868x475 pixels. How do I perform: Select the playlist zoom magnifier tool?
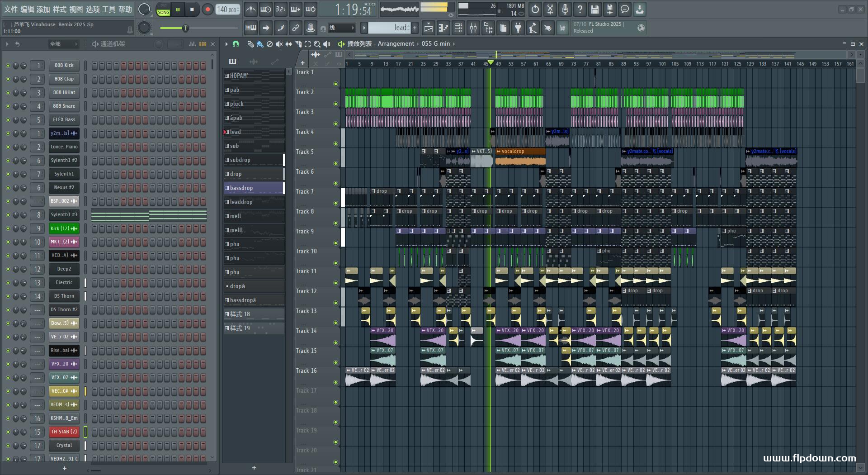[317, 44]
